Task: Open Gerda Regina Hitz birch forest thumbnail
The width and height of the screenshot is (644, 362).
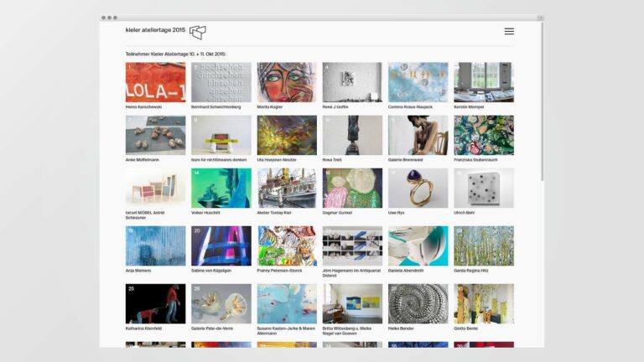Action: [484, 246]
